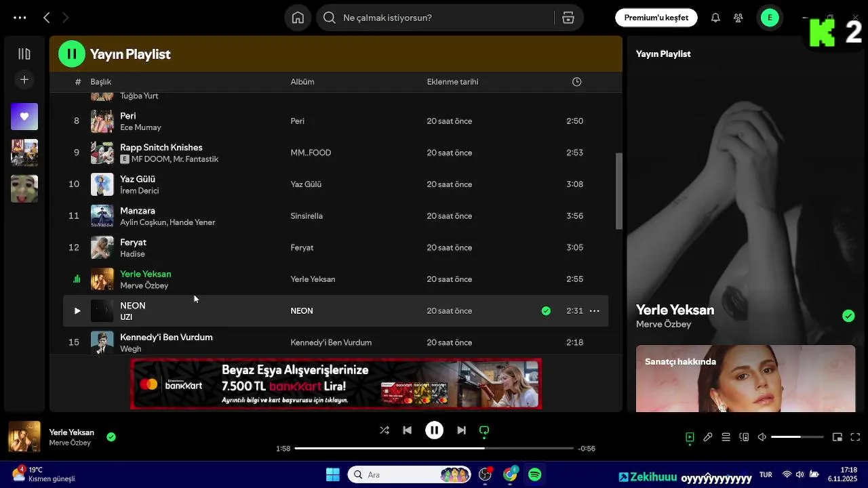Open the profile avatar 'E'

770,18
